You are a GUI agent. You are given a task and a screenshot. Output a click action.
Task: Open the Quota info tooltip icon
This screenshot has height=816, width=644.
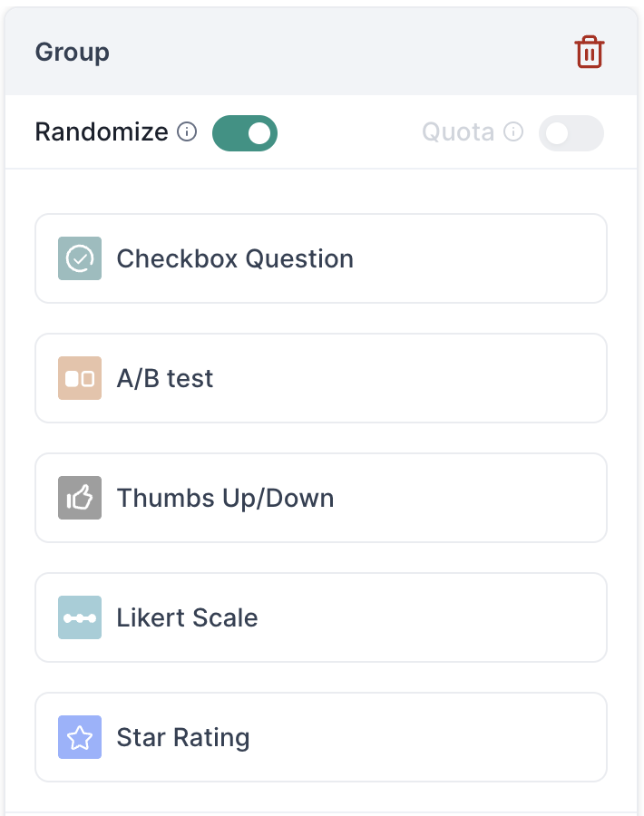pyautogui.click(x=513, y=131)
